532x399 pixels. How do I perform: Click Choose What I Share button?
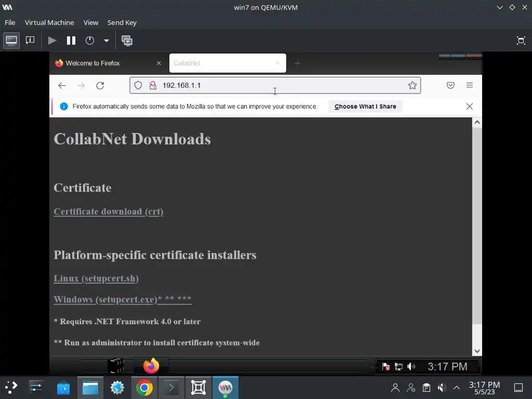365,107
